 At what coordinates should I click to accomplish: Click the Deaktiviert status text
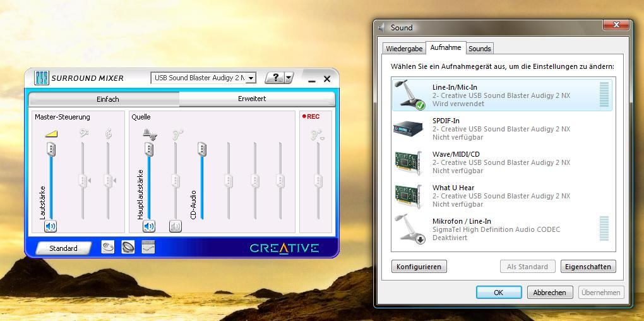(x=450, y=238)
